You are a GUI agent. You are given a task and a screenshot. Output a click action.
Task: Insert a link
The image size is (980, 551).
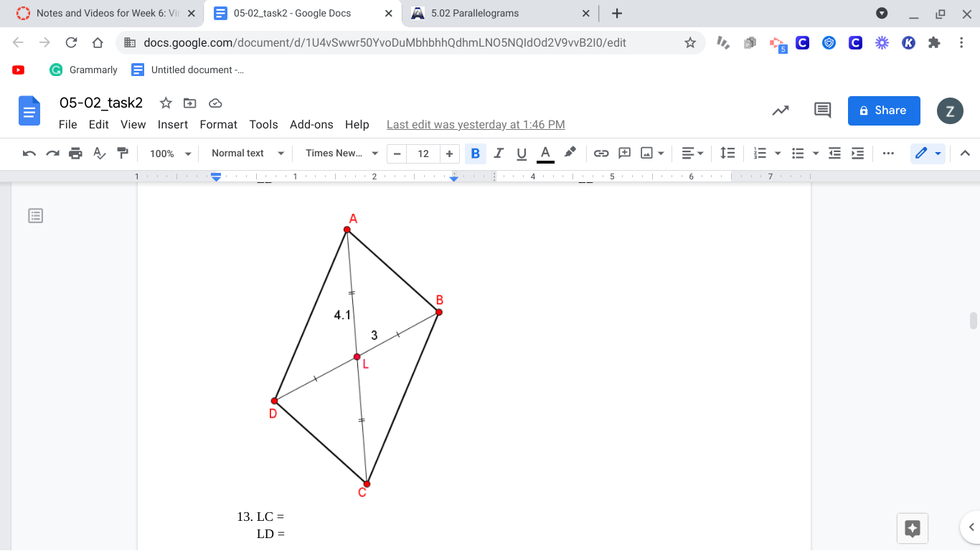click(601, 153)
